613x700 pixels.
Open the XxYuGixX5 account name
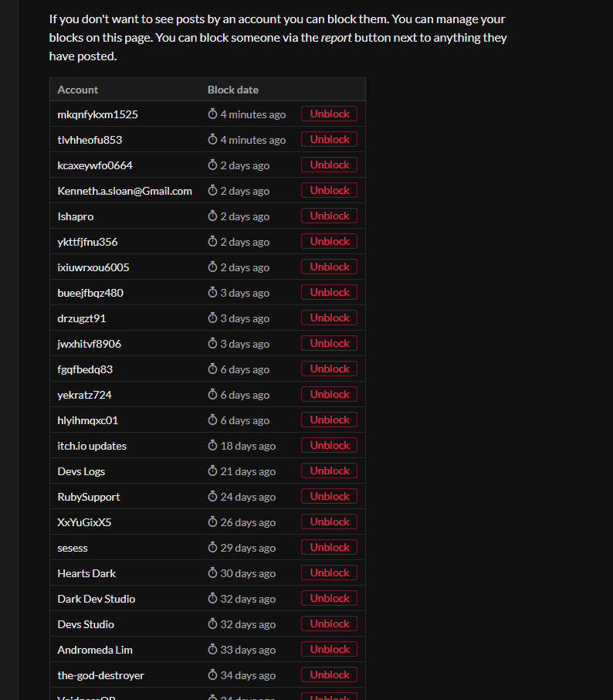84,522
